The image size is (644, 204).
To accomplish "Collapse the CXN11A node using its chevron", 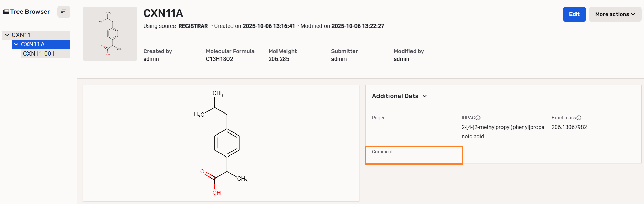I will click(16, 44).
